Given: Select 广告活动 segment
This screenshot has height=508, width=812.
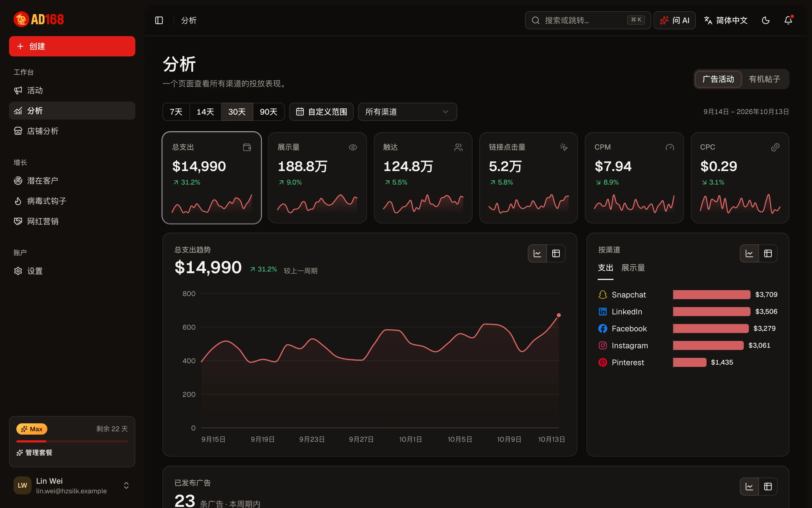Looking at the screenshot, I should [718, 79].
